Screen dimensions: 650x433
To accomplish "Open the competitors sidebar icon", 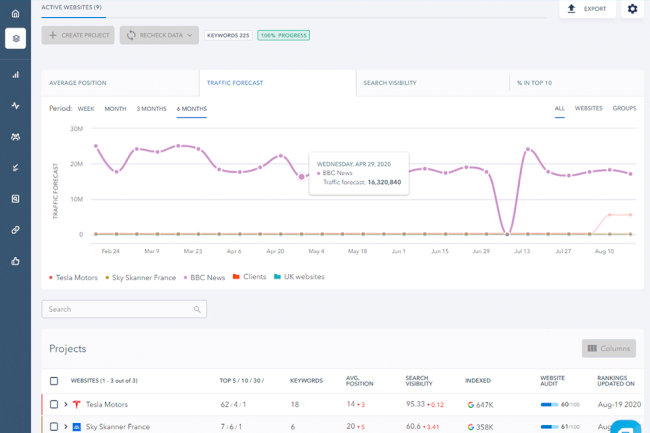I will [x=15, y=137].
